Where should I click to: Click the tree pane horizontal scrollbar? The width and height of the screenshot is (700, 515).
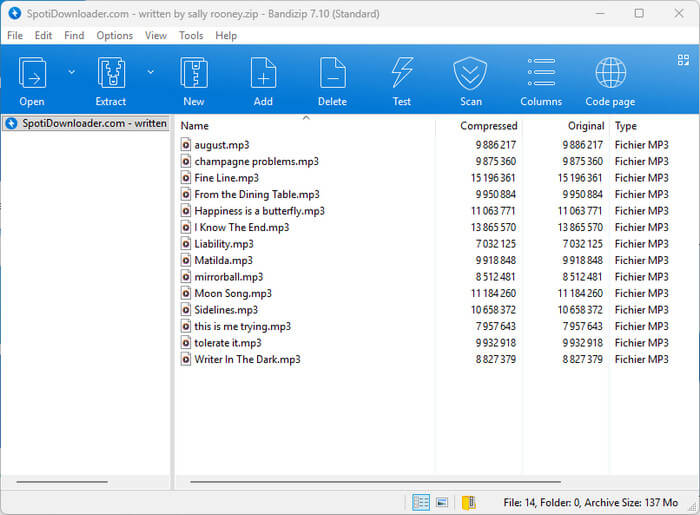[x=62, y=482]
